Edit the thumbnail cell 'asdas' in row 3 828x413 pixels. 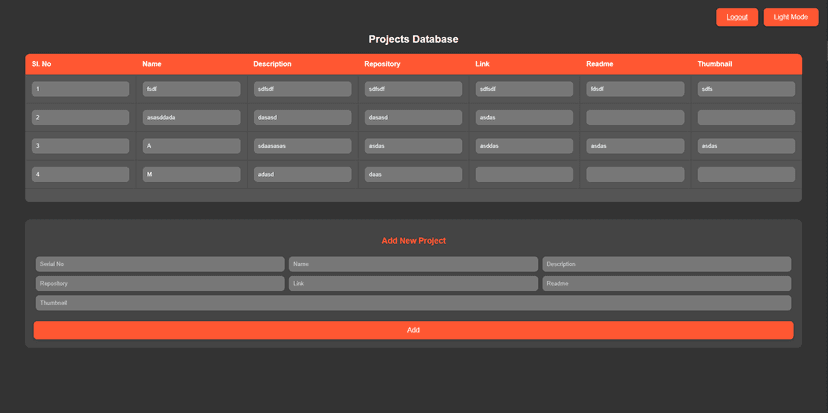click(746, 146)
